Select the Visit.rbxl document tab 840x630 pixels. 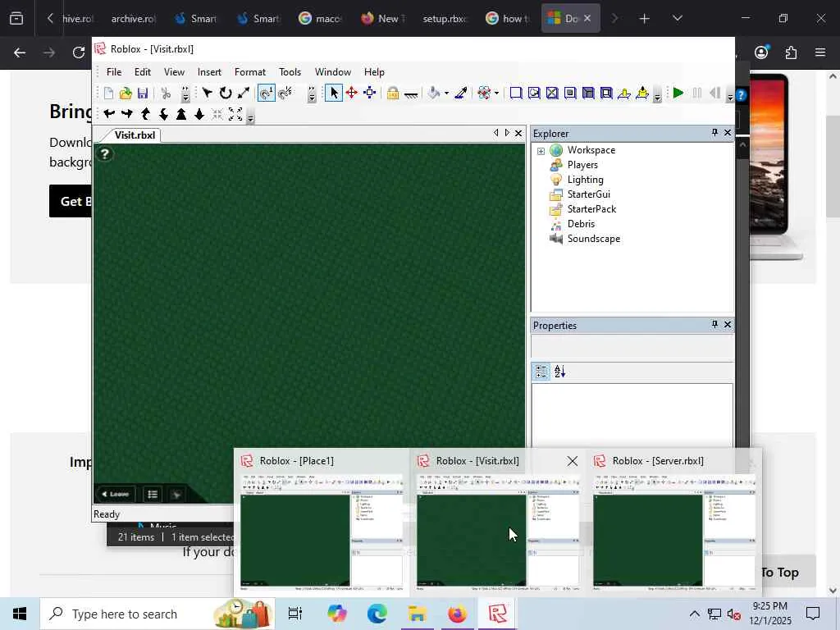tap(135, 135)
